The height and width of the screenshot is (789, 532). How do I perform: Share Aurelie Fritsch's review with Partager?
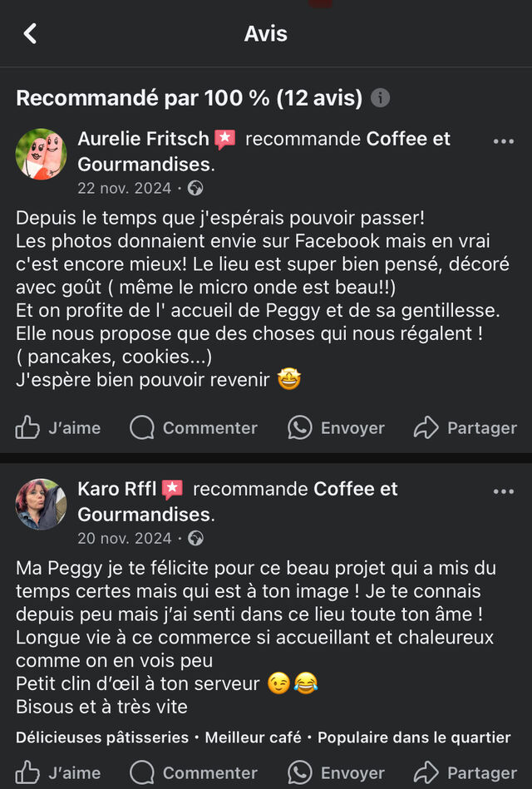coord(465,428)
